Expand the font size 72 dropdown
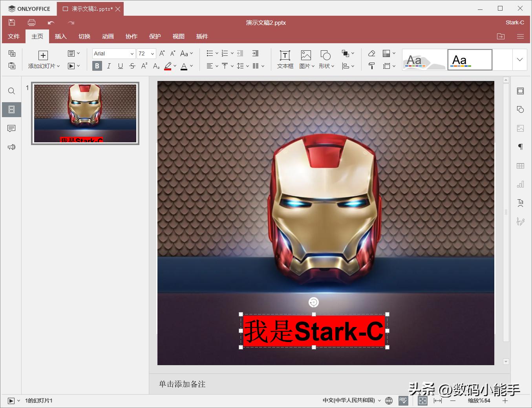Image resolution: width=532 pixels, height=408 pixels. [x=152, y=53]
